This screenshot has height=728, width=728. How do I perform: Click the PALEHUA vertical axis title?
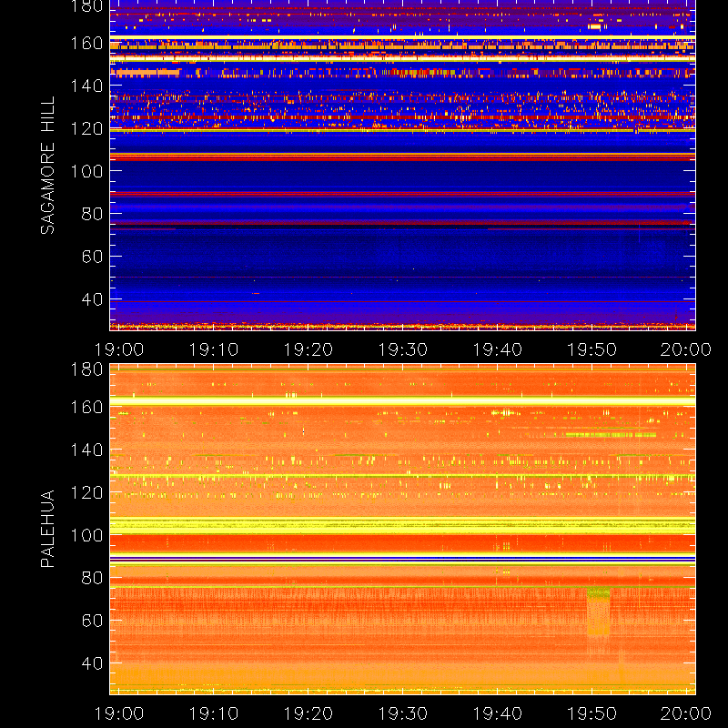(x=47, y=529)
